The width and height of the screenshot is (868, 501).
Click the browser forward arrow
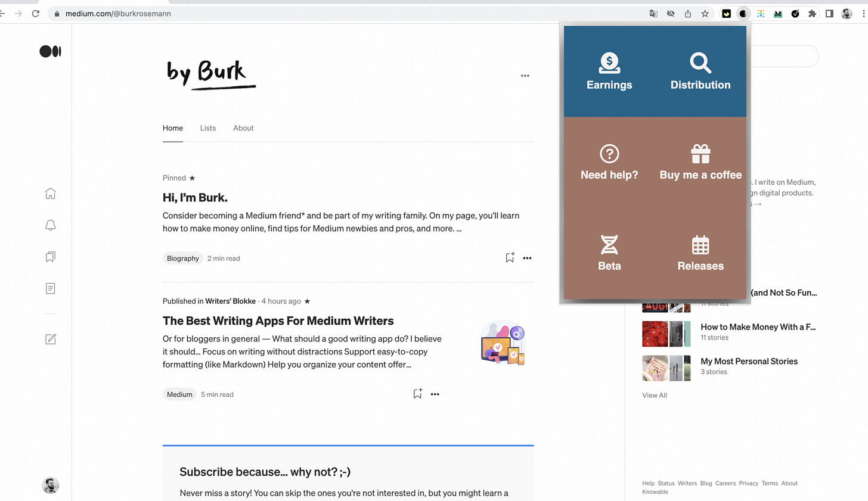pos(18,13)
